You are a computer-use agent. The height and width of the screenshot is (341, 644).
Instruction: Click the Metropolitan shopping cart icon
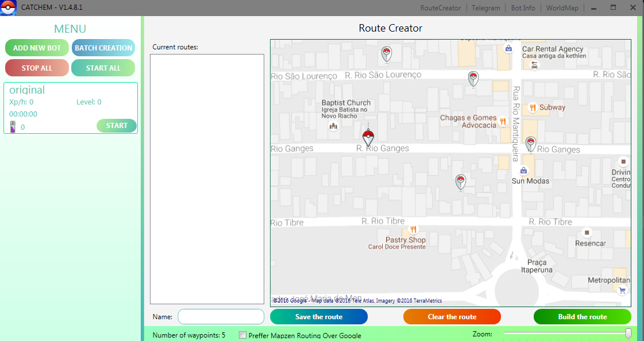click(622, 290)
